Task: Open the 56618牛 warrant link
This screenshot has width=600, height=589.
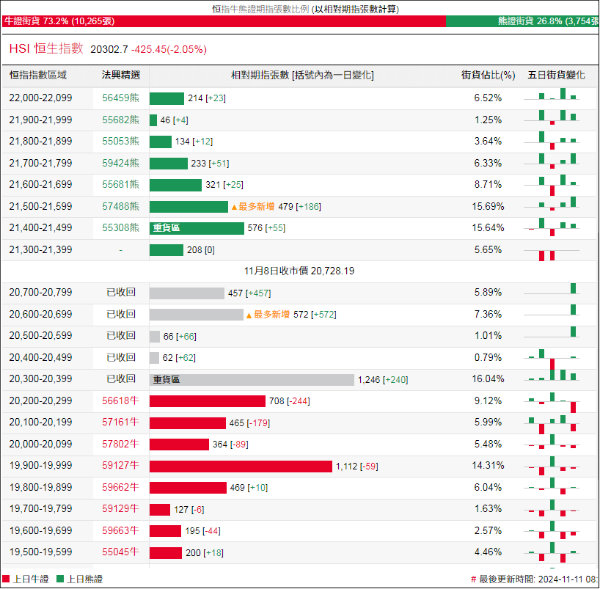Action: click(x=120, y=401)
